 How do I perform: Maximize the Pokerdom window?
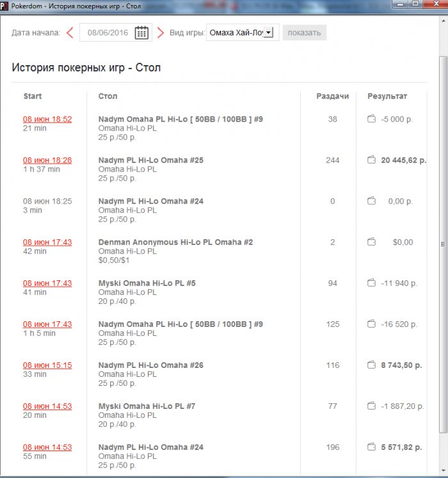tap(415, 4)
